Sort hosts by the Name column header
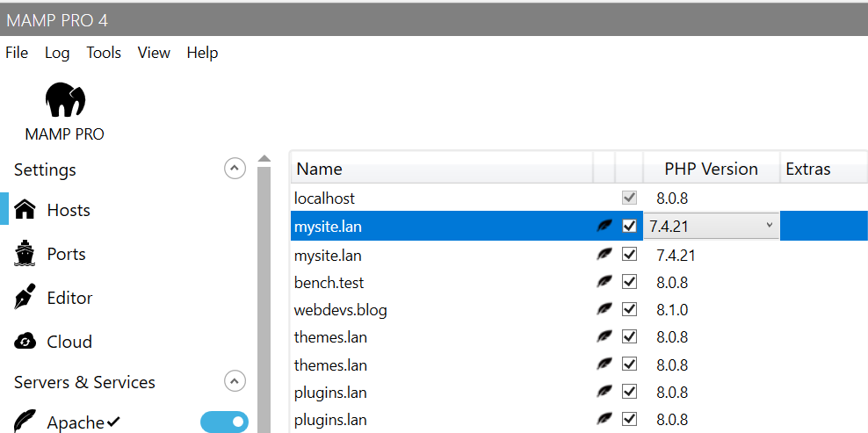This screenshot has height=433, width=868. coord(442,169)
